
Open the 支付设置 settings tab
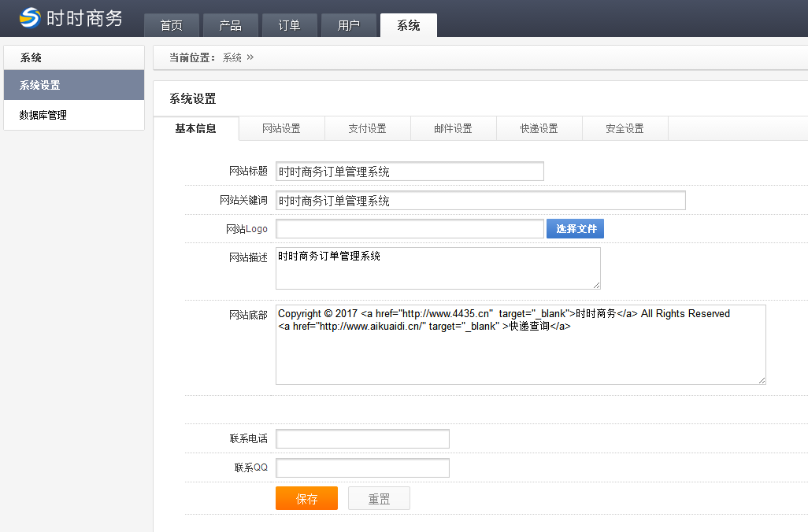click(367, 128)
